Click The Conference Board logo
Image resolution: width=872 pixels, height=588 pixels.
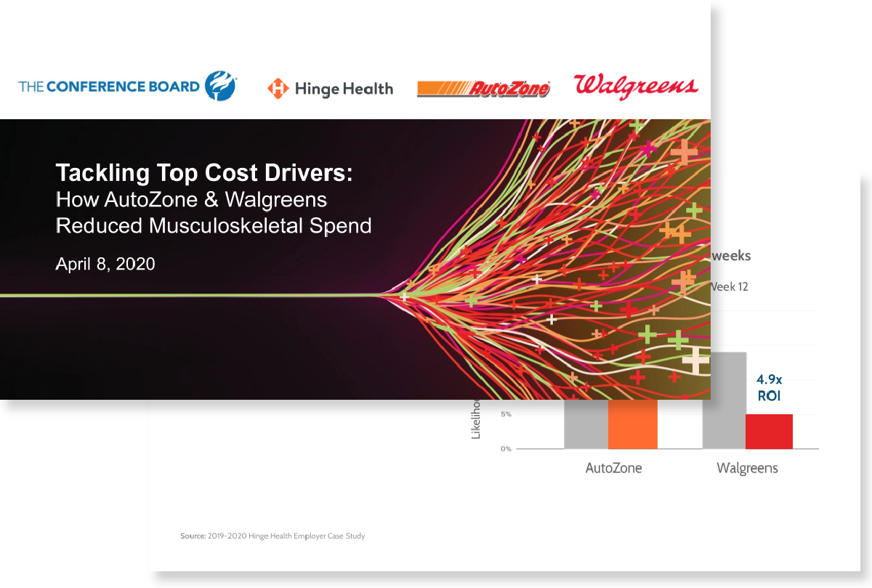click(x=127, y=86)
